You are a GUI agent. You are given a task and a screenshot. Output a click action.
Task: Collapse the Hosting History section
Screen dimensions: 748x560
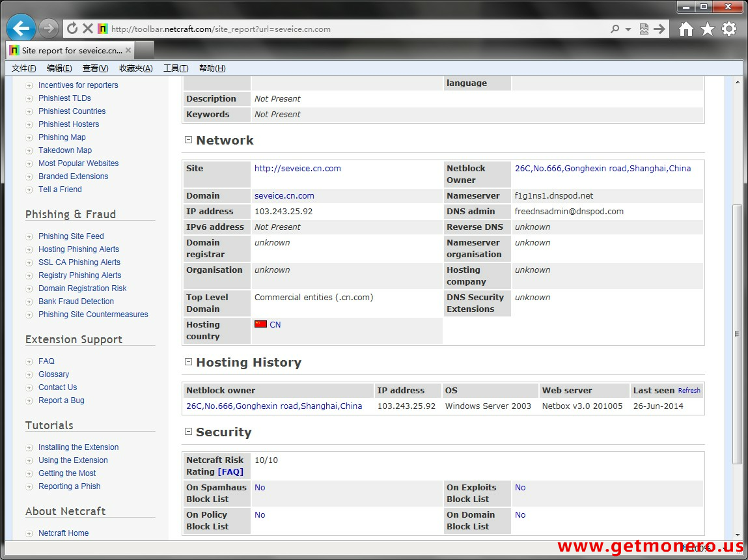[188, 362]
